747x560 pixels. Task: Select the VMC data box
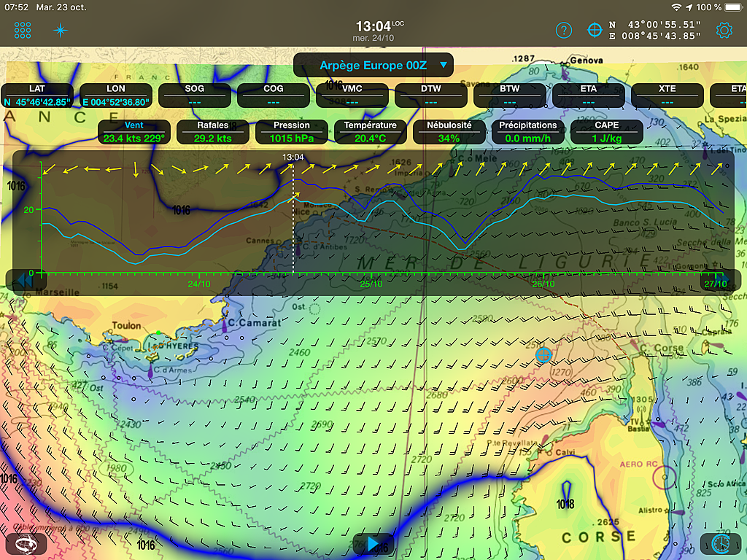point(352,96)
